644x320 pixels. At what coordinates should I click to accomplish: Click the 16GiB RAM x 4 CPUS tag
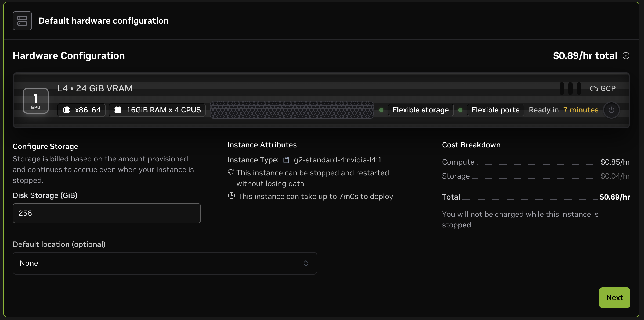pos(157,110)
